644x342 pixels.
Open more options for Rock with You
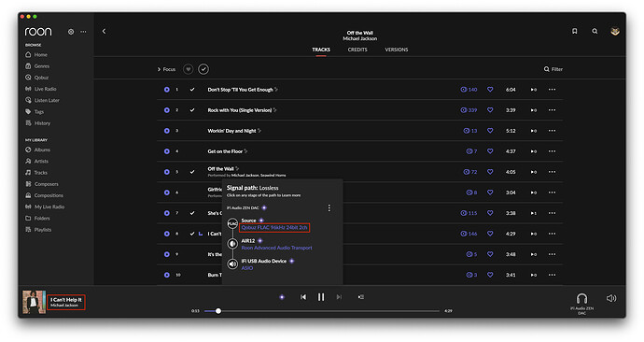(552, 110)
